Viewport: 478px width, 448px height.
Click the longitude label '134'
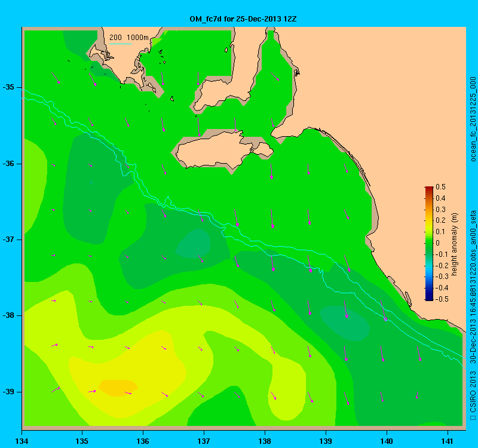click(x=22, y=441)
